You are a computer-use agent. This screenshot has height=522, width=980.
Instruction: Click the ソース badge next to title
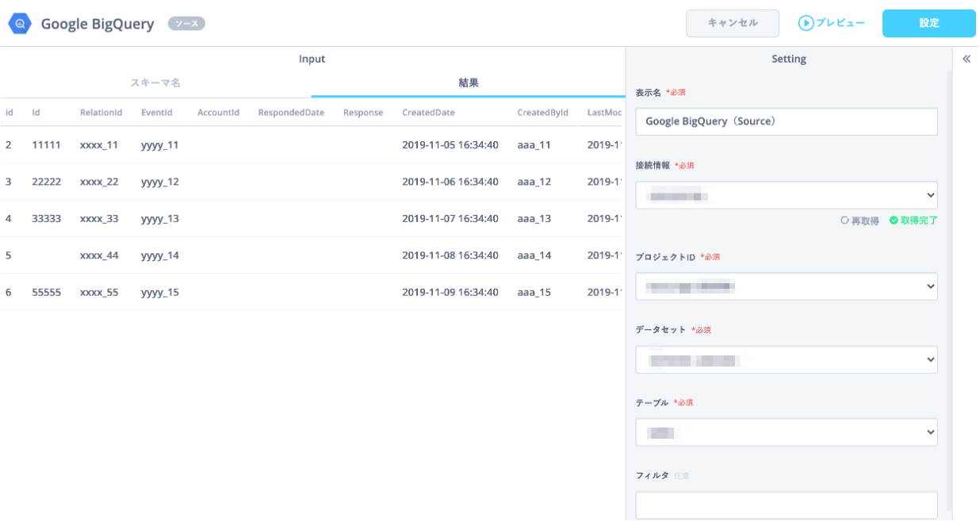click(x=186, y=24)
